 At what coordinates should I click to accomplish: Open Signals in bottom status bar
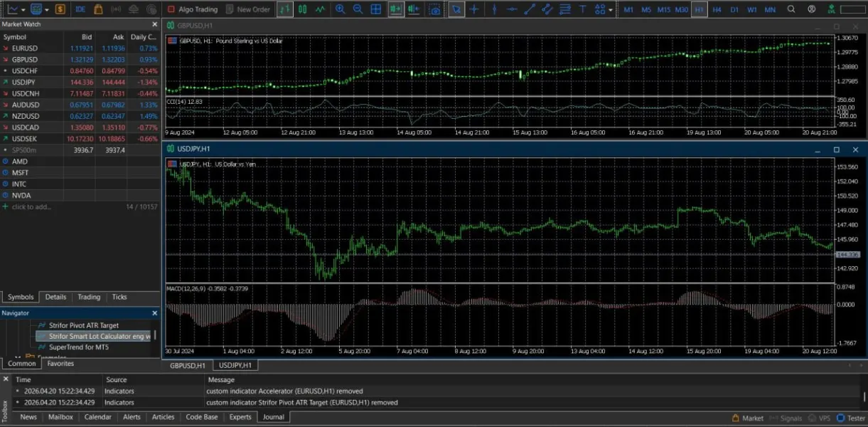point(786,418)
